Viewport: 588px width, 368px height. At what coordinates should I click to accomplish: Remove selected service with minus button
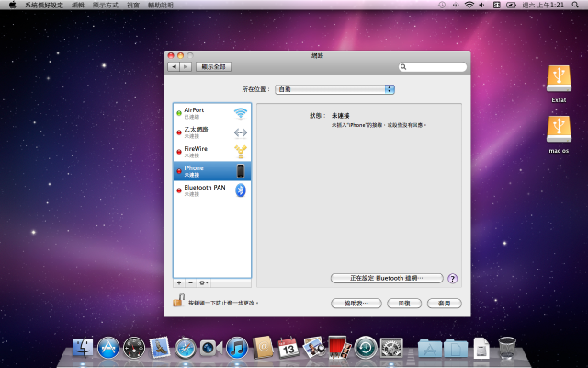tap(190, 282)
